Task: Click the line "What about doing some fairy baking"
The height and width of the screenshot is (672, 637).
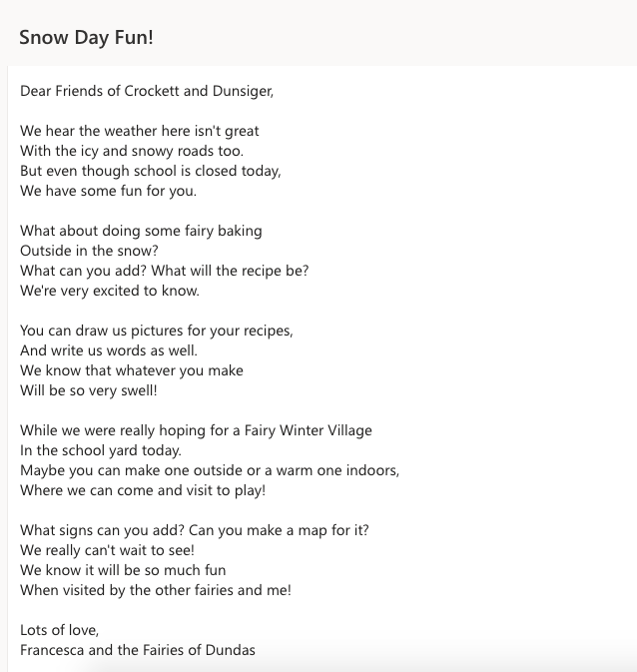Action: pos(141,231)
